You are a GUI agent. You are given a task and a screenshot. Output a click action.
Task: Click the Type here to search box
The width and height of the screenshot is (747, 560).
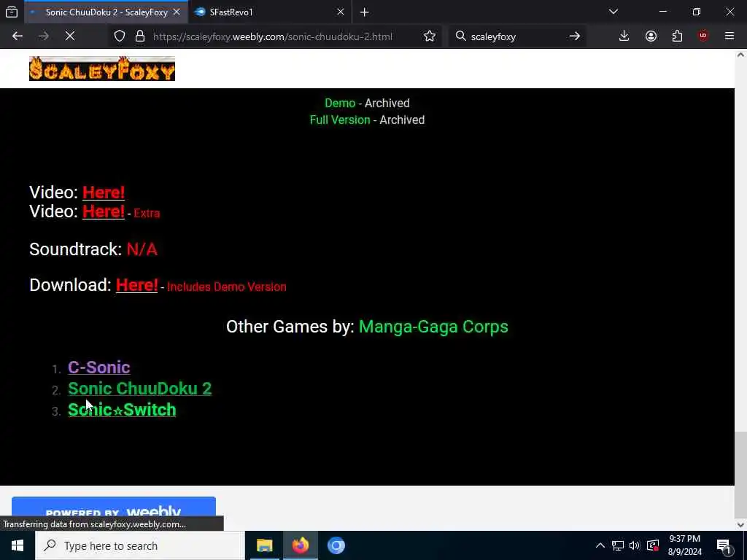pyautogui.click(x=140, y=545)
